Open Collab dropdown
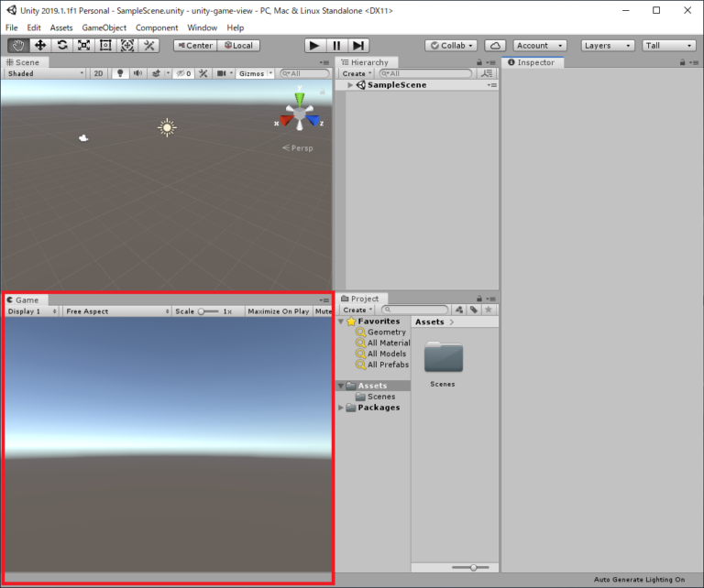 451,45
